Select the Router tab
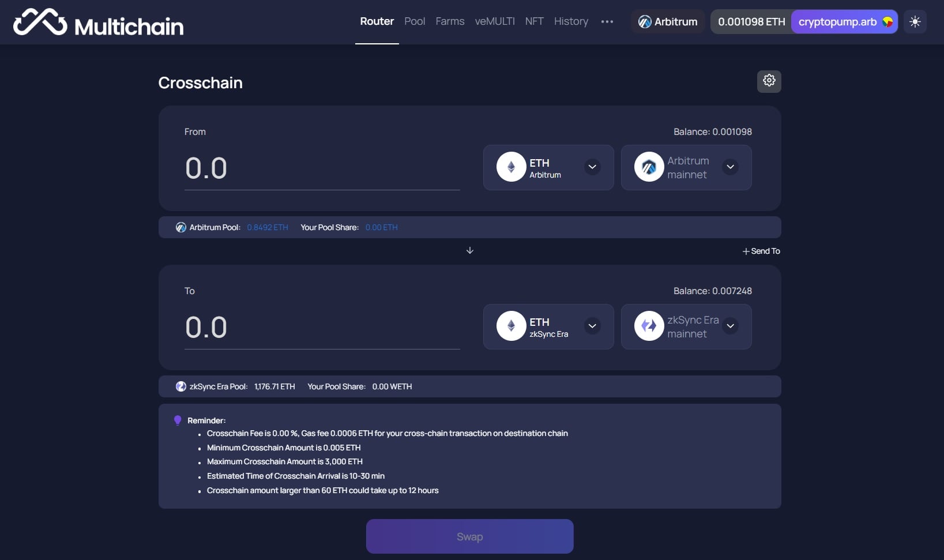 click(377, 21)
